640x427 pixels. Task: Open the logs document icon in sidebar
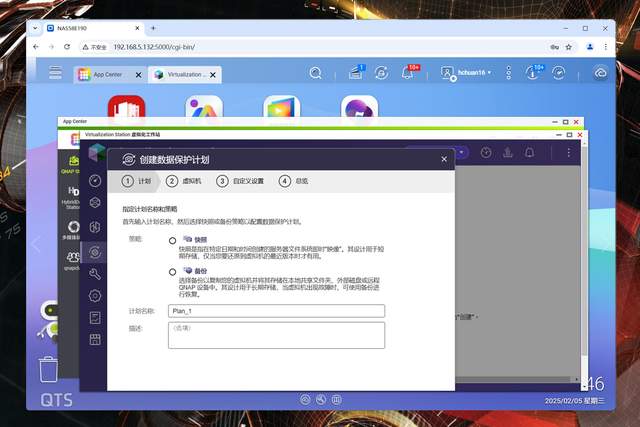pos(95,318)
